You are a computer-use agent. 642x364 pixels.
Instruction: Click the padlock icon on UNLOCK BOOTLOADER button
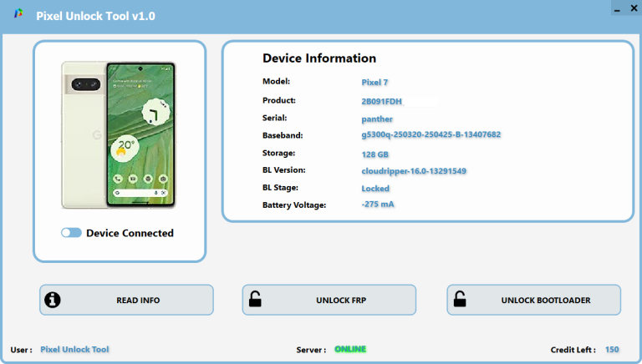460,299
